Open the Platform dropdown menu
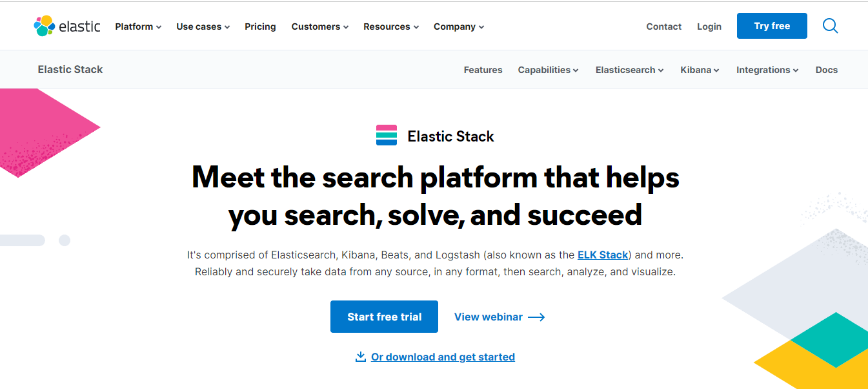Image resolution: width=868 pixels, height=389 pixels. click(x=137, y=26)
